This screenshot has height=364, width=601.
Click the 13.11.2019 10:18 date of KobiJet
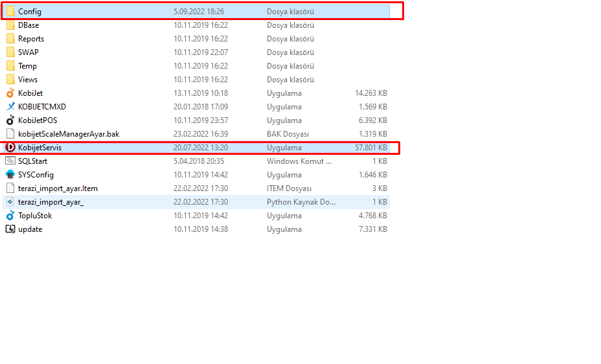click(x=201, y=93)
